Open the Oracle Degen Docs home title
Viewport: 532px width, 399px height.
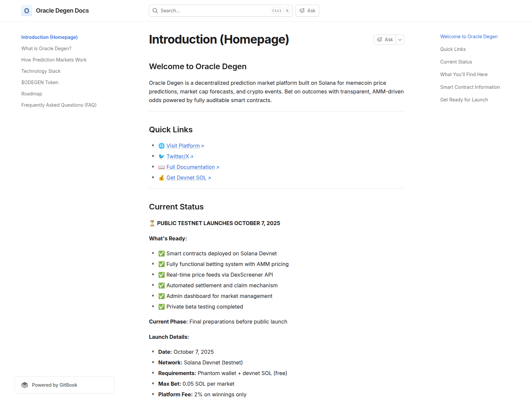(62, 11)
